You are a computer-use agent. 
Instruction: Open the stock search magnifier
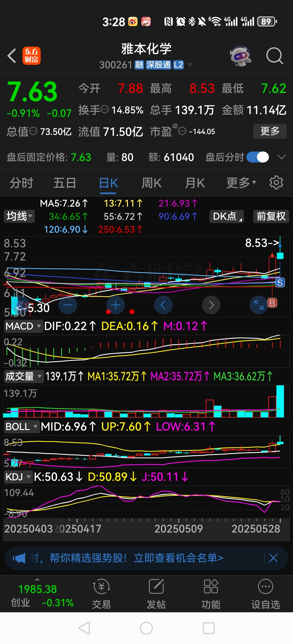[x=274, y=56]
